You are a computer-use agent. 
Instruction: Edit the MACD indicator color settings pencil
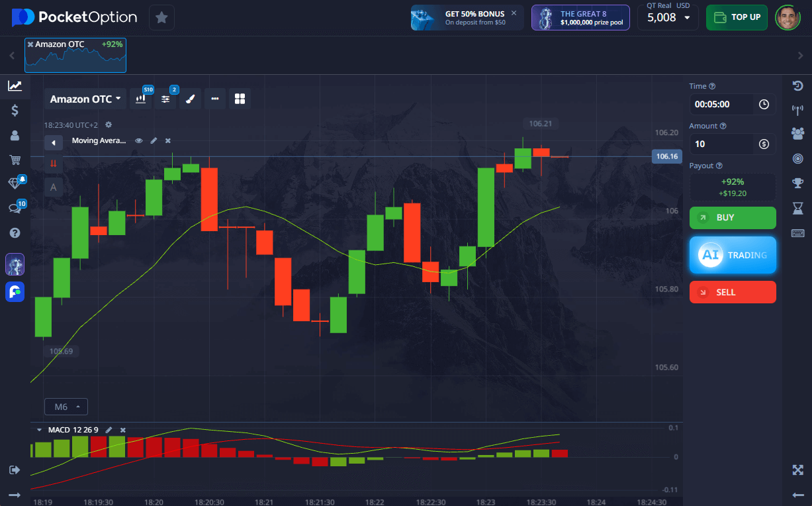[109, 430]
